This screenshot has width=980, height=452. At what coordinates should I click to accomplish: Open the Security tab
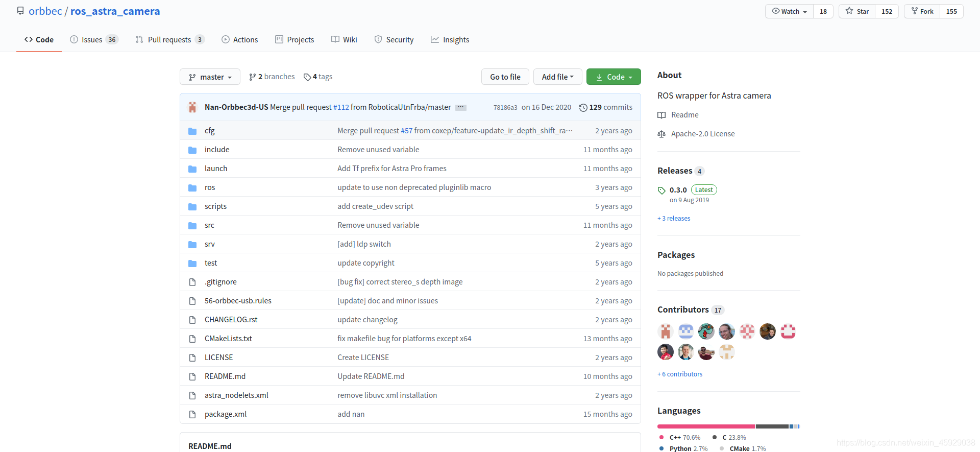pos(394,40)
